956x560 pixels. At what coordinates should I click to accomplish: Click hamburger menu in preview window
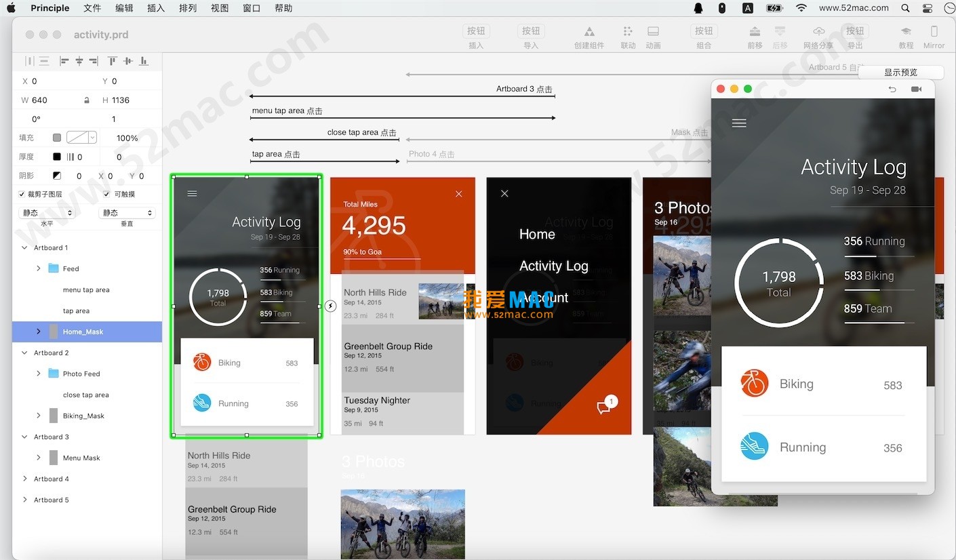(x=739, y=123)
